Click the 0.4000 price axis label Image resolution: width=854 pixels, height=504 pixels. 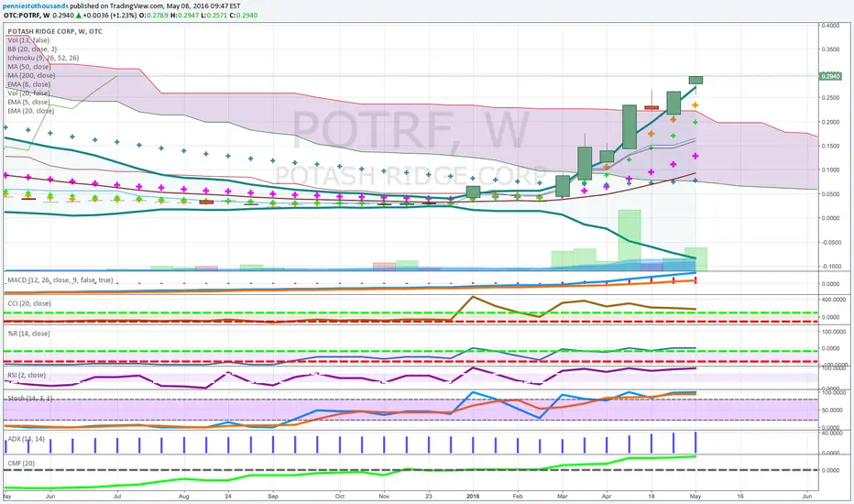click(x=832, y=25)
